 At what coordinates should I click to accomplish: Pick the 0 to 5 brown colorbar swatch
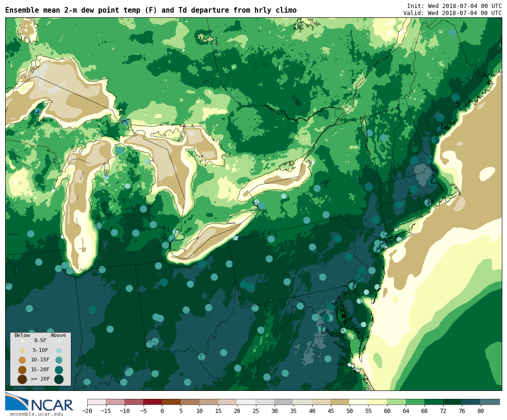click(x=171, y=402)
